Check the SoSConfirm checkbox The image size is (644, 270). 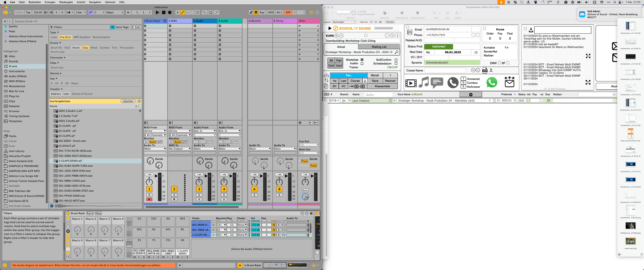point(396,60)
